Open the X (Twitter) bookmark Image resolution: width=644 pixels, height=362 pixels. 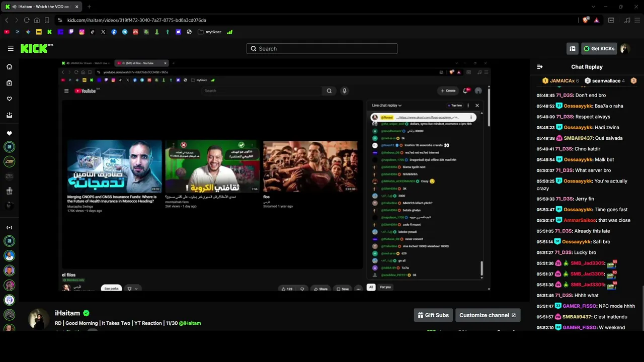tap(103, 32)
